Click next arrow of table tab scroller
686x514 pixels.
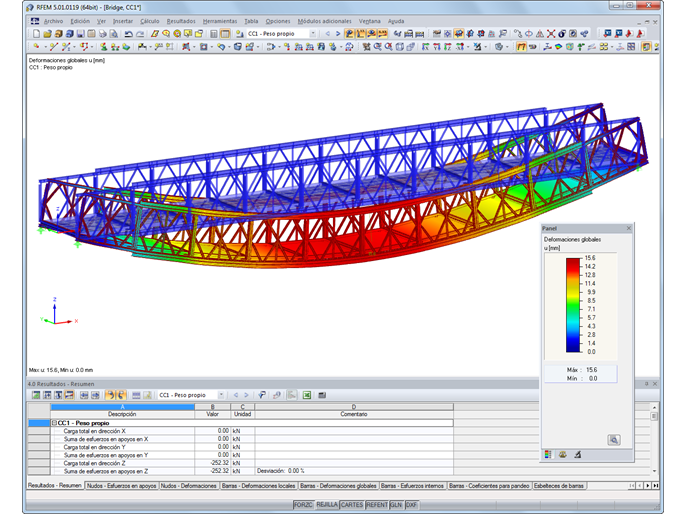pos(648,486)
